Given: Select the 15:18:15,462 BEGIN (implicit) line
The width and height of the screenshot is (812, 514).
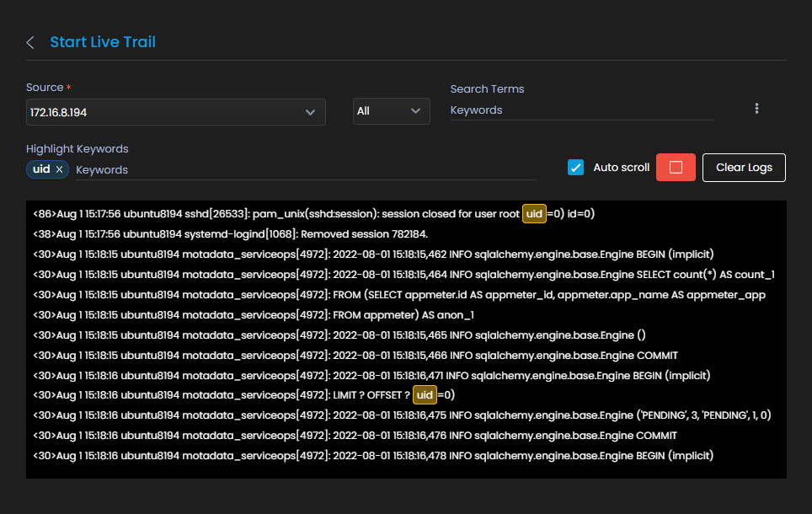Looking at the screenshot, I should coord(373,254).
